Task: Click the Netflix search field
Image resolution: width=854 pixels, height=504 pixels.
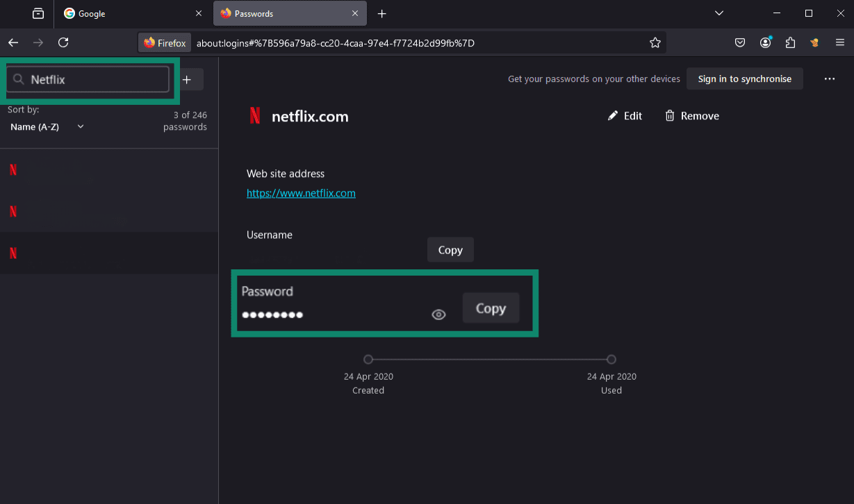Action: coord(88,79)
